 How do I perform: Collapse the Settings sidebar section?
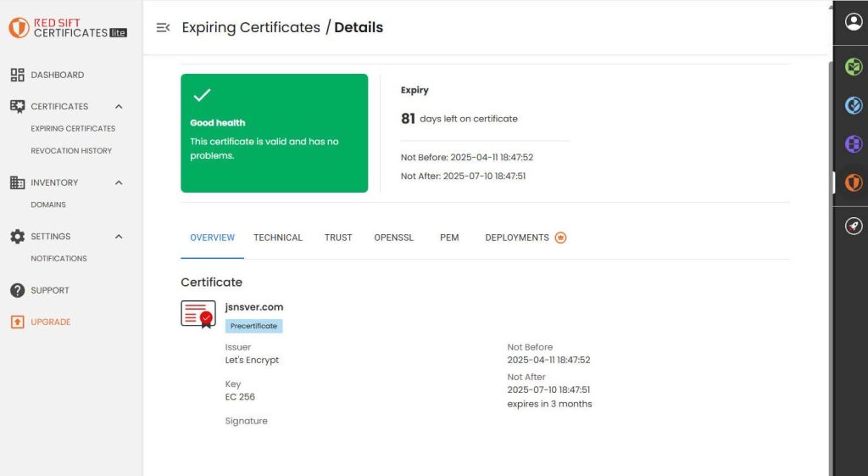[119, 237]
